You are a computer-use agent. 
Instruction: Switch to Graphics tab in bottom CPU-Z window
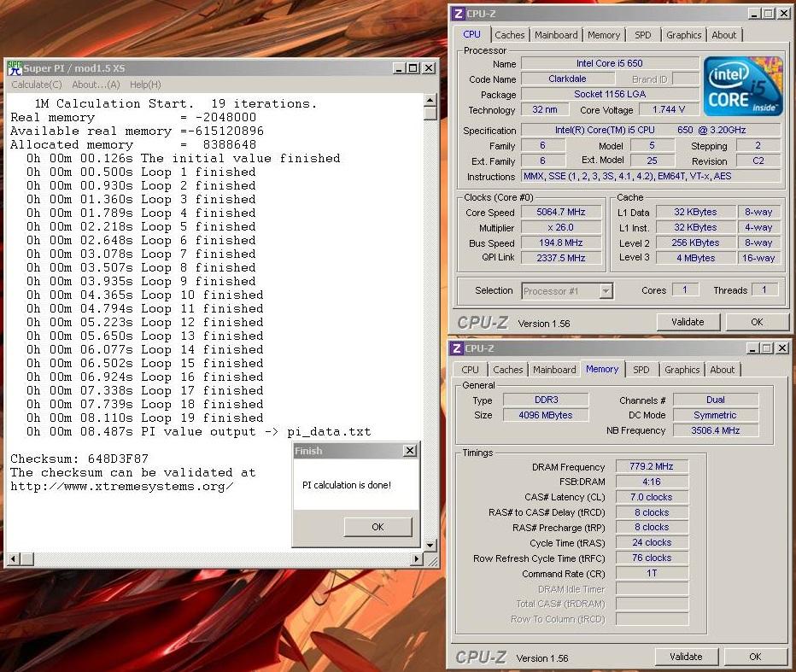coord(682,370)
